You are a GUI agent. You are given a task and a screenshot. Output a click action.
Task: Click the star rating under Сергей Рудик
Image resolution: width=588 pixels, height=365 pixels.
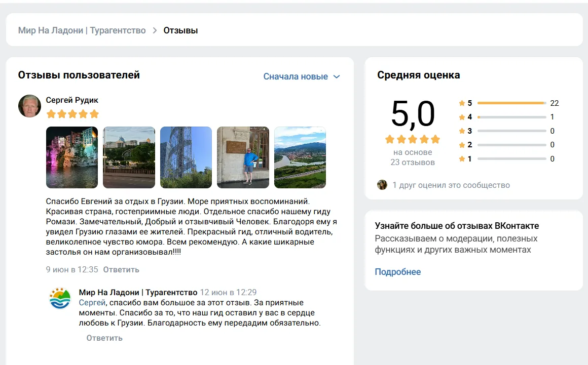[72, 114]
